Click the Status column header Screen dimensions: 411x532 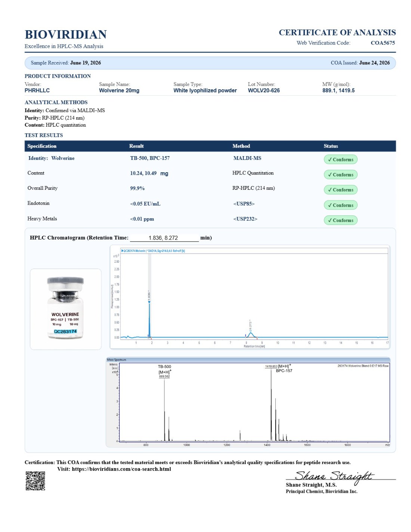[331, 146]
